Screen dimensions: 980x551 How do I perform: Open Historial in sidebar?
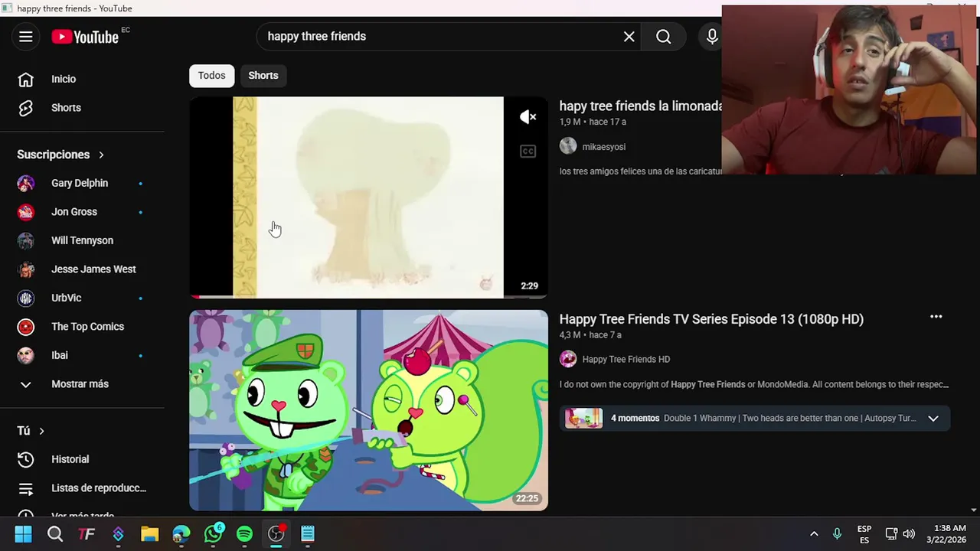(82, 459)
